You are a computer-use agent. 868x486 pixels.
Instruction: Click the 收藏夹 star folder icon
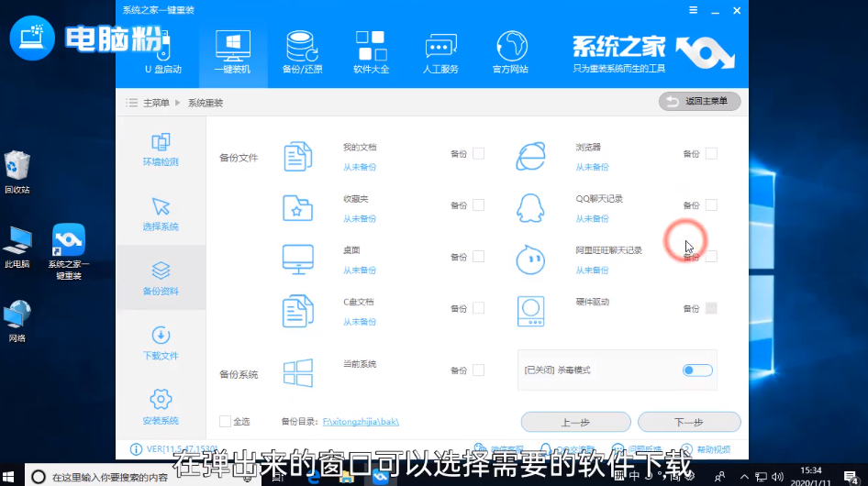[x=298, y=208]
